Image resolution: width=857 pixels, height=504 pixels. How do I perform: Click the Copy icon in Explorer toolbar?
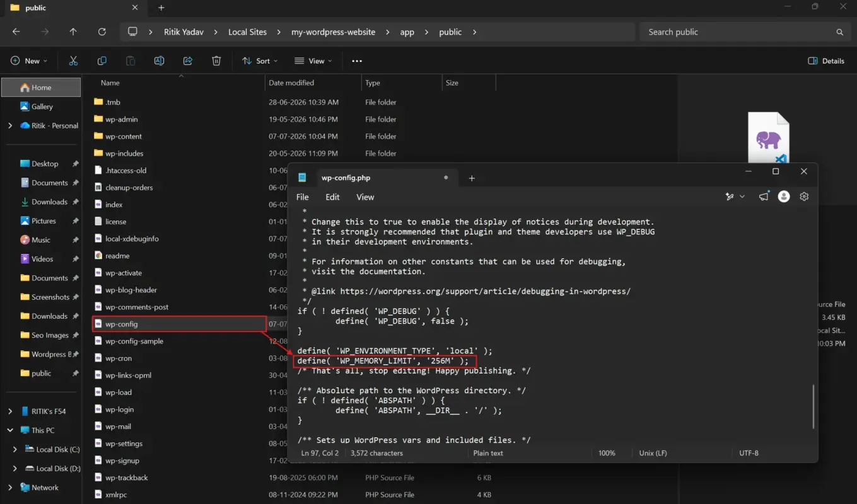102,61
